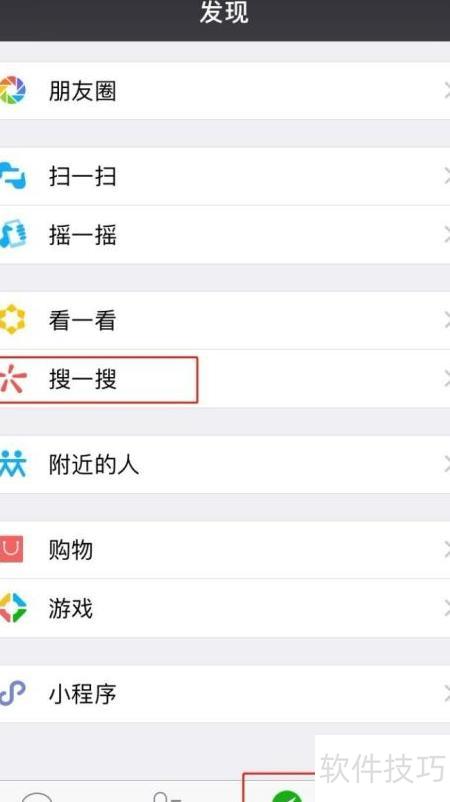Switch to the Contacts tab at bottom
Image resolution: width=450 pixels, height=802 pixels.
coord(167,797)
